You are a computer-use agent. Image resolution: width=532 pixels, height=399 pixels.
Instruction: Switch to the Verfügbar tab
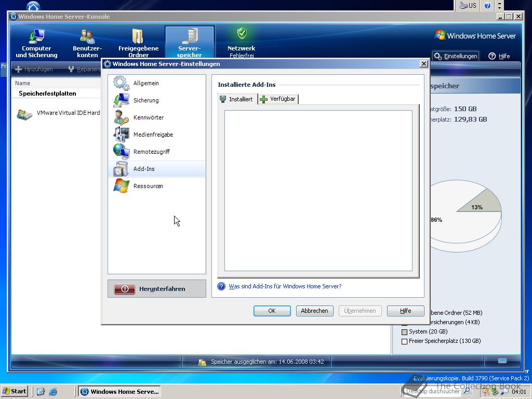[x=278, y=99]
